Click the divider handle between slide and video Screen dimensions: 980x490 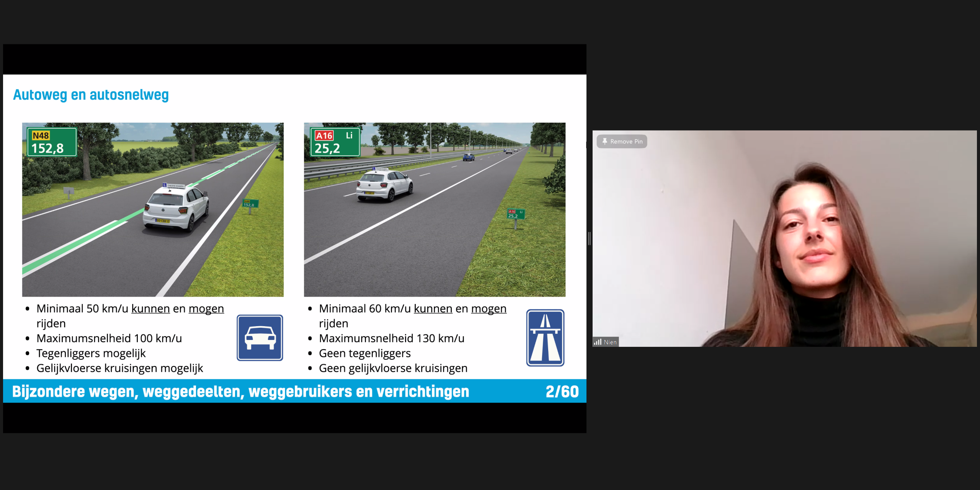tap(590, 238)
